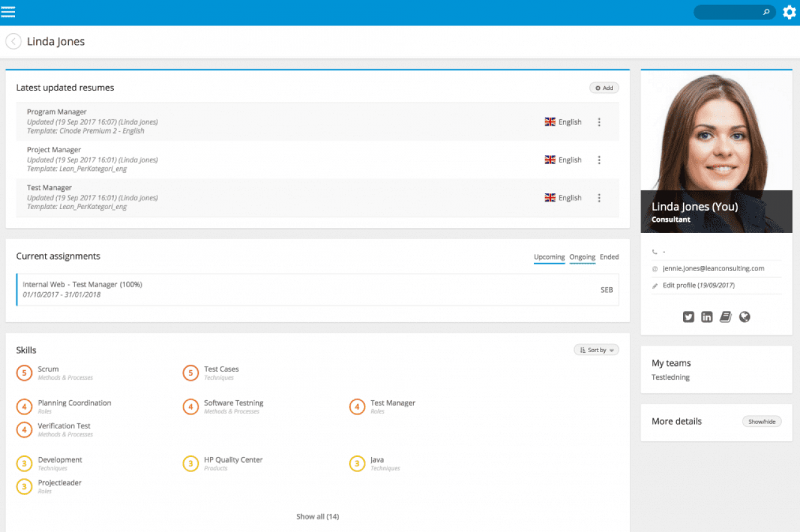Open options menu for Program Manager resume
The width and height of the screenshot is (800, 532).
tap(599, 122)
